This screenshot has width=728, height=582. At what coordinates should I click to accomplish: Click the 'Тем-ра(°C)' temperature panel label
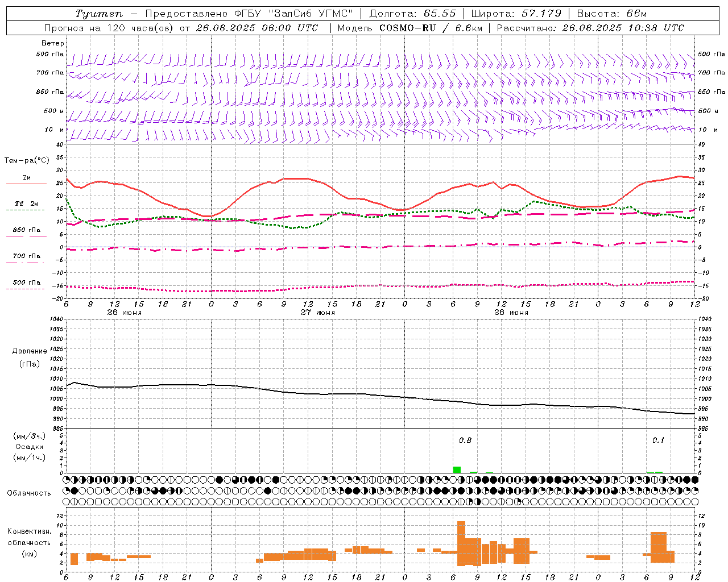point(27,161)
